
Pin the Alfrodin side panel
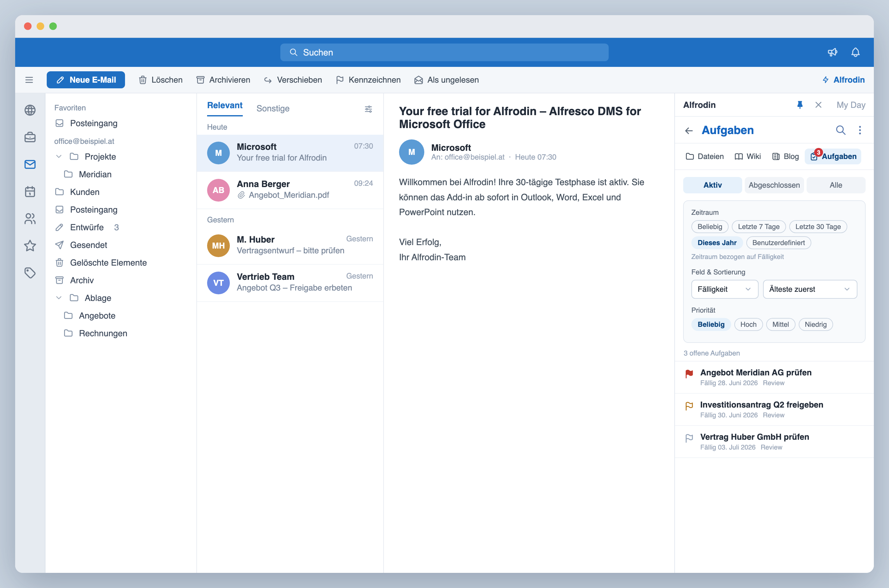pyautogui.click(x=800, y=105)
